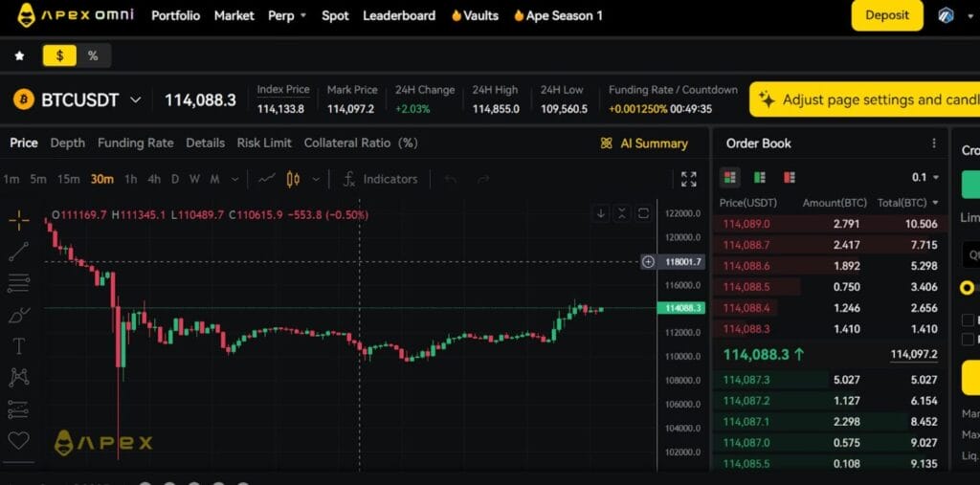
Task: Toggle dollar display mode
Action: click(x=59, y=55)
